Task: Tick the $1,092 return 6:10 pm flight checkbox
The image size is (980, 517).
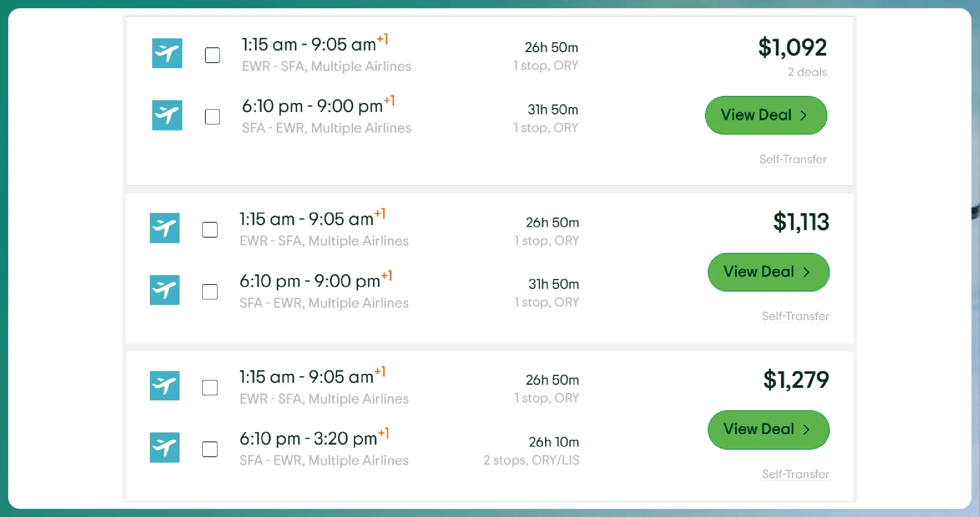Action: [212, 117]
